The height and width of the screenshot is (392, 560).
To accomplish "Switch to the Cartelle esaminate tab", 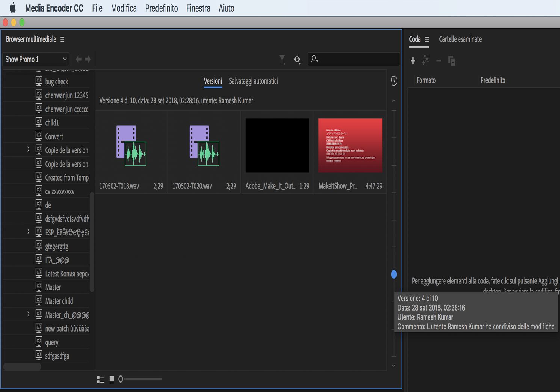I will (460, 39).
